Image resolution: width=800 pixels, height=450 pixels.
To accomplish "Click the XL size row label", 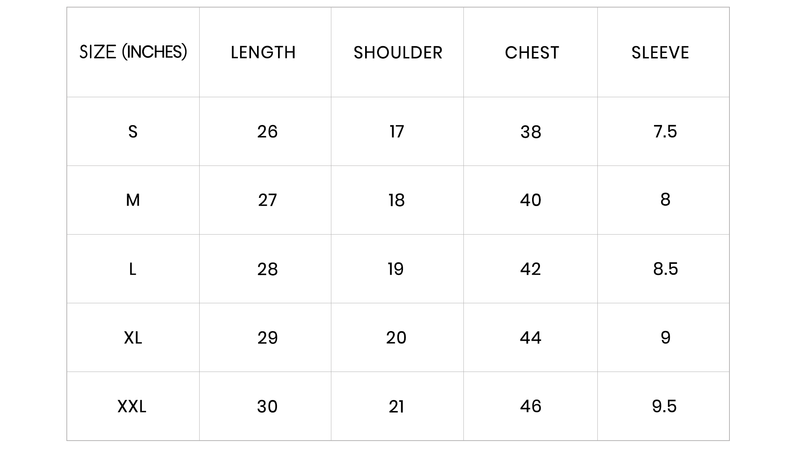I will [x=133, y=338].
